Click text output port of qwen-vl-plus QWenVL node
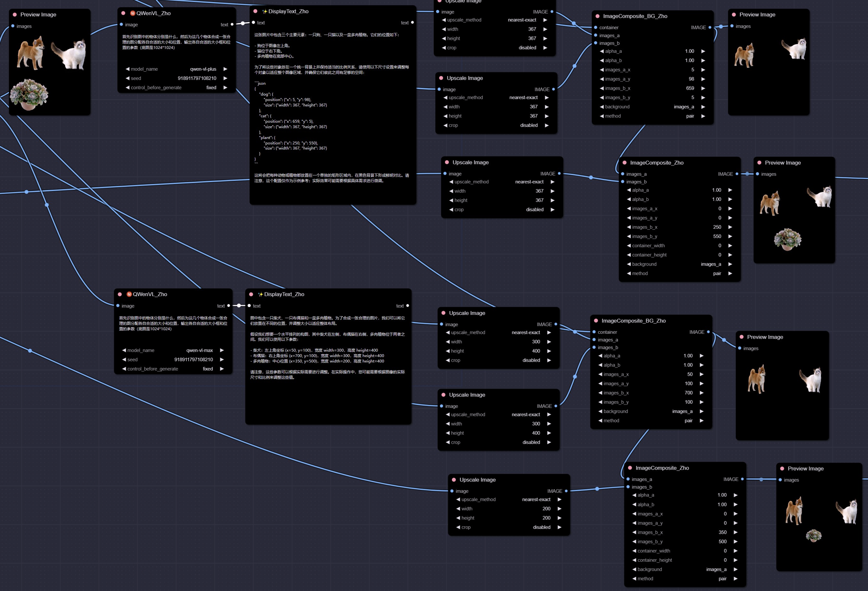Screen dimensions: 868x591 [x=232, y=24]
